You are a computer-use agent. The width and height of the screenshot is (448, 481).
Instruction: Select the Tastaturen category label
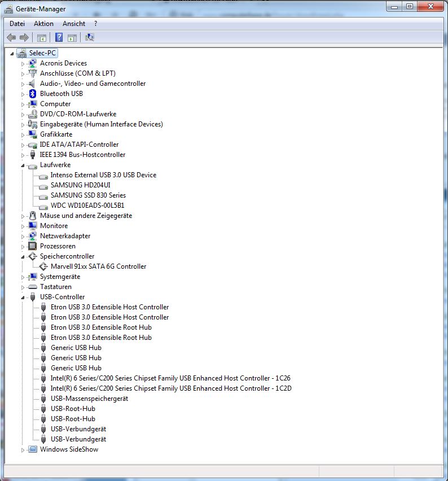point(56,287)
